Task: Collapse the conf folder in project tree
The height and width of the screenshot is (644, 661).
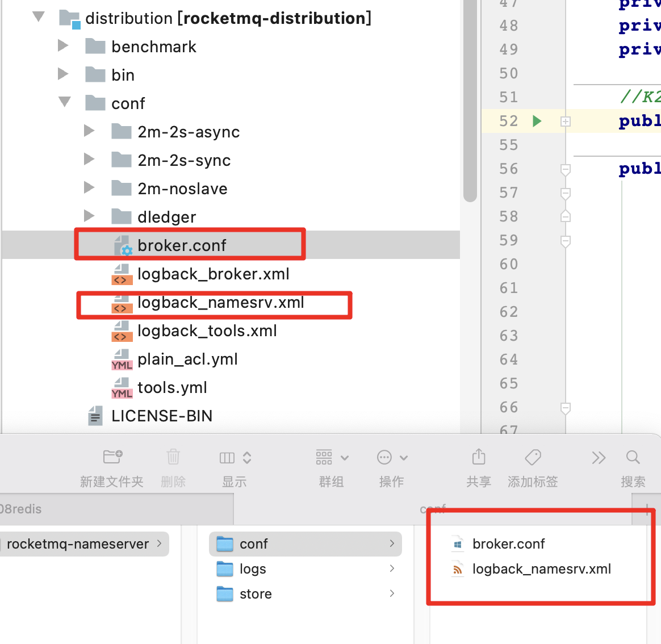Action: pyautogui.click(x=65, y=102)
